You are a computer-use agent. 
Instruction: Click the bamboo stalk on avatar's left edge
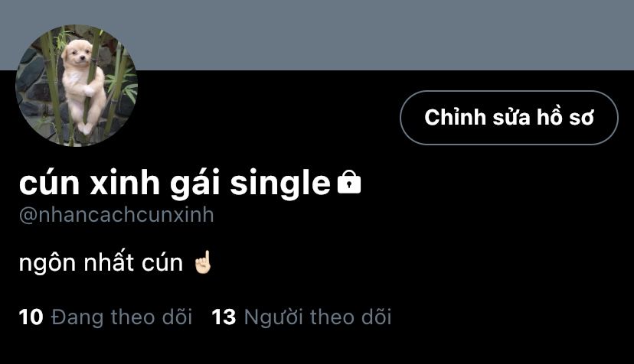click(52, 81)
